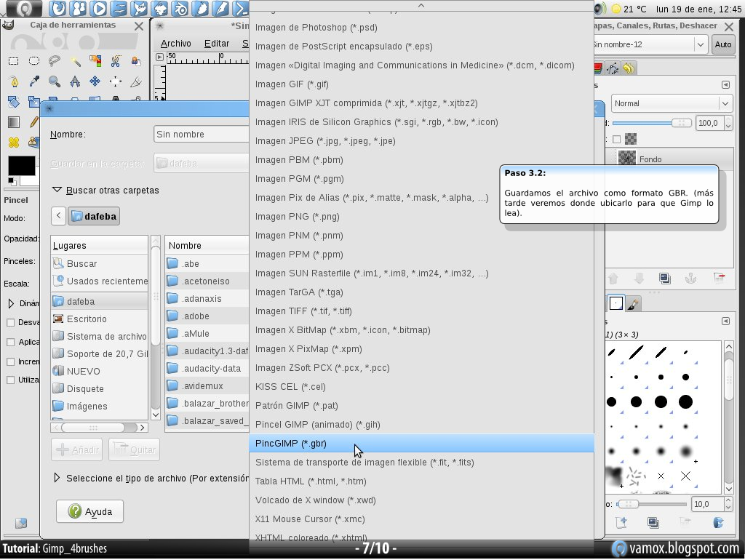Choose the Free Select lasso tool
The width and height of the screenshot is (745, 560).
54,61
